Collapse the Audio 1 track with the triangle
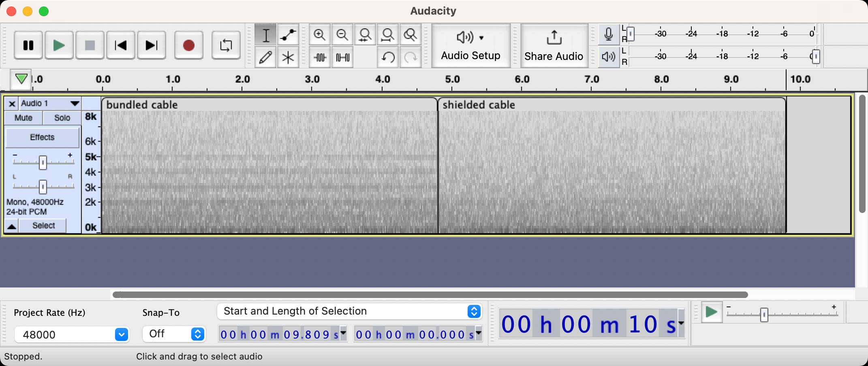This screenshot has width=868, height=366. 12,226
